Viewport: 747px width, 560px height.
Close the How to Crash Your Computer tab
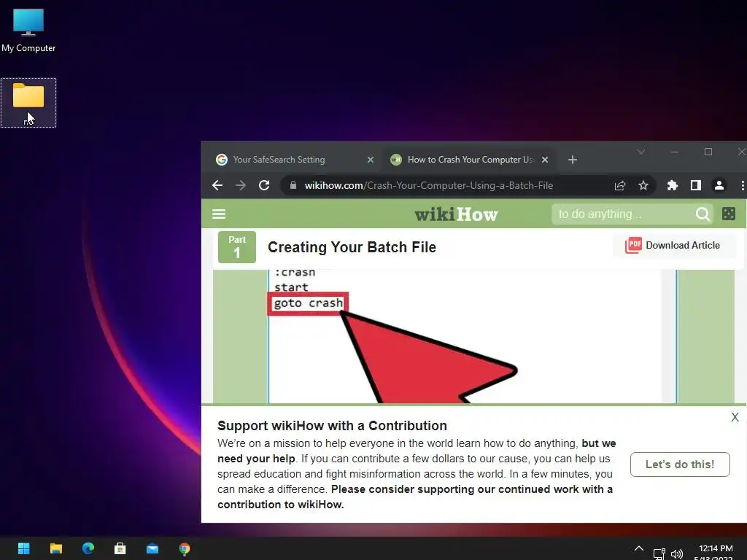coord(545,160)
